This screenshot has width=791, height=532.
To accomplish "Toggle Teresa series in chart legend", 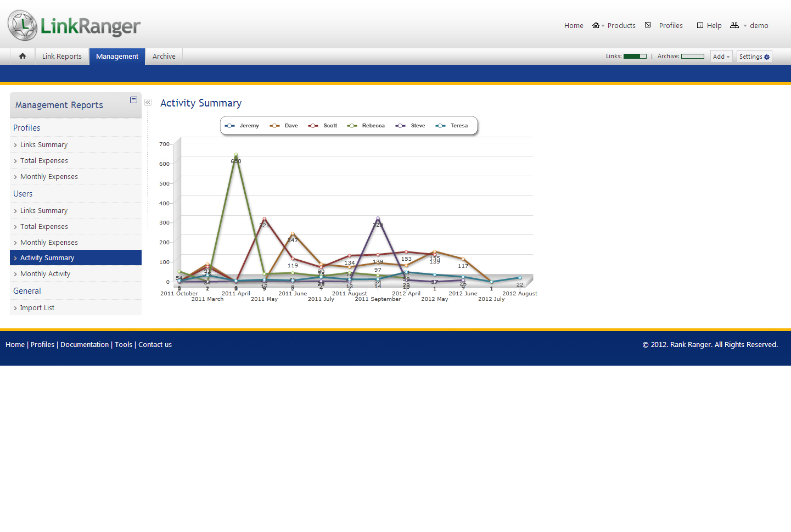I will (452, 126).
